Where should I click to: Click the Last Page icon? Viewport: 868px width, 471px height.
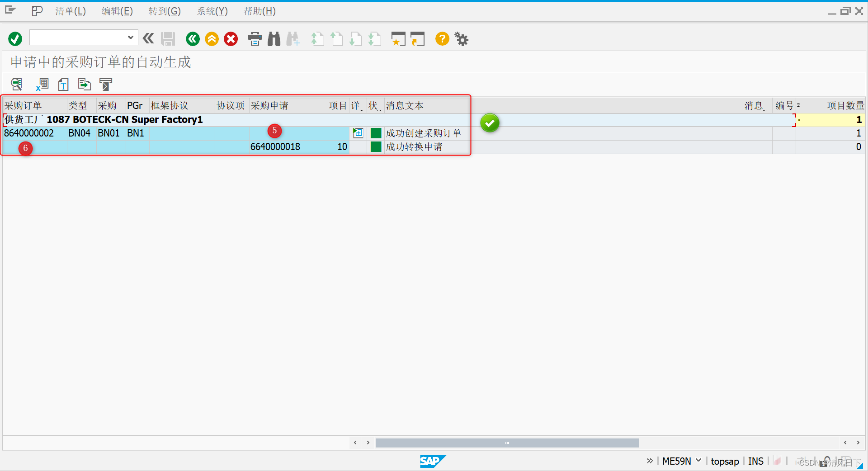[x=374, y=39]
